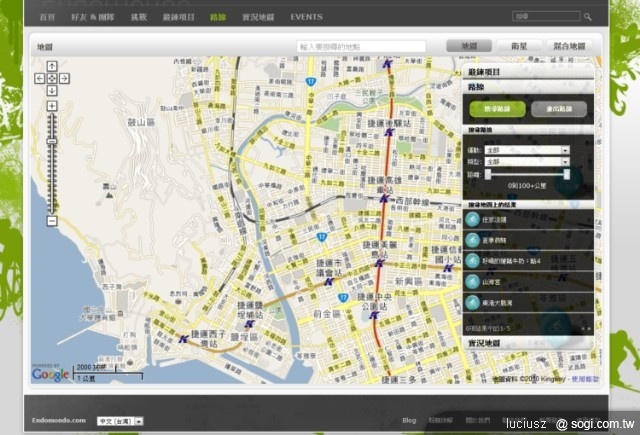This screenshot has width=640, height=435.
Task: Expand the 實況地圖 section below the results
Action: click(528, 343)
